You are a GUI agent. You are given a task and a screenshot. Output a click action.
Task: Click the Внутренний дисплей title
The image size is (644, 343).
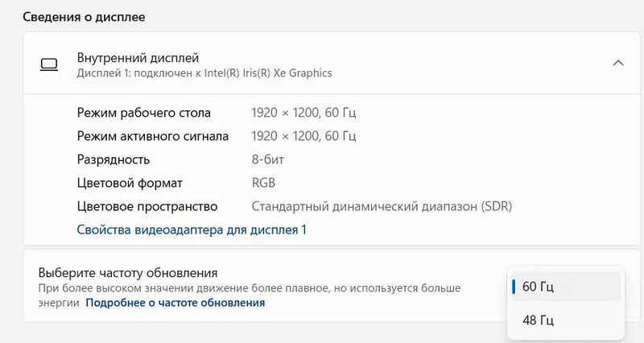point(138,58)
